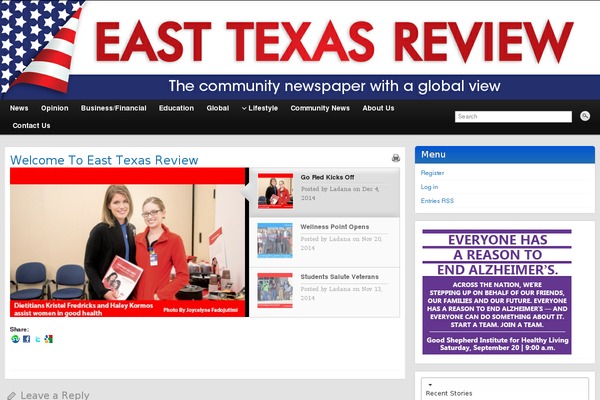Screen dimensions: 600x400
Task: Share the post on Facebook icon
Action: coord(26,339)
